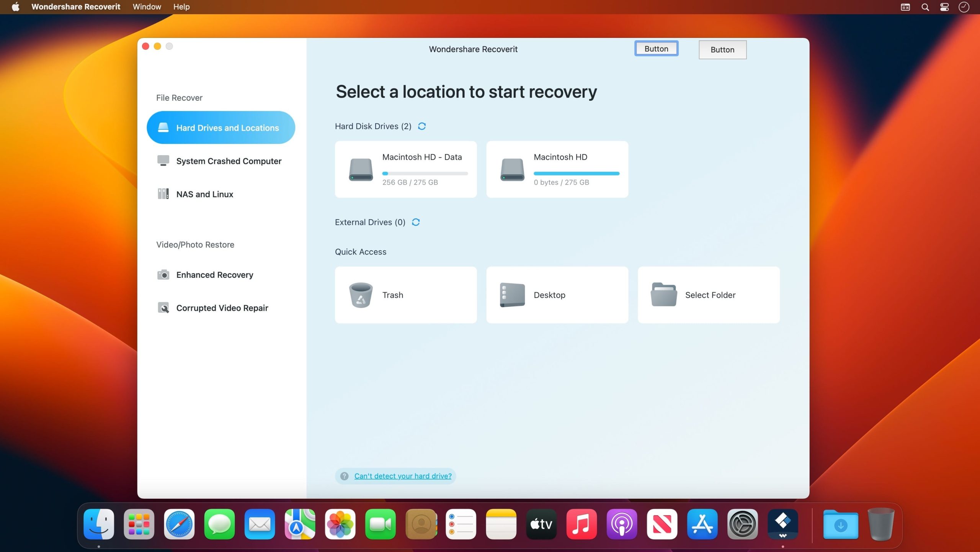Viewport: 980px width, 552px height.
Task: Click the highlighted Button at top right
Action: click(656, 48)
